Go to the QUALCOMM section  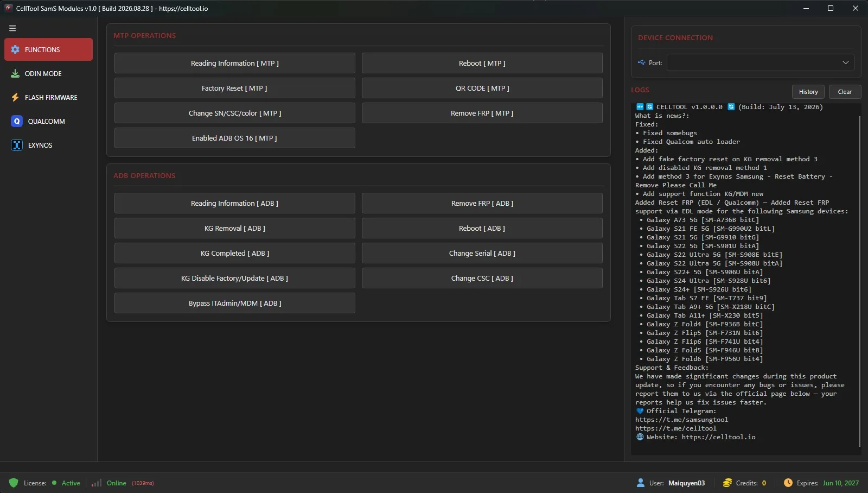pyautogui.click(x=48, y=121)
